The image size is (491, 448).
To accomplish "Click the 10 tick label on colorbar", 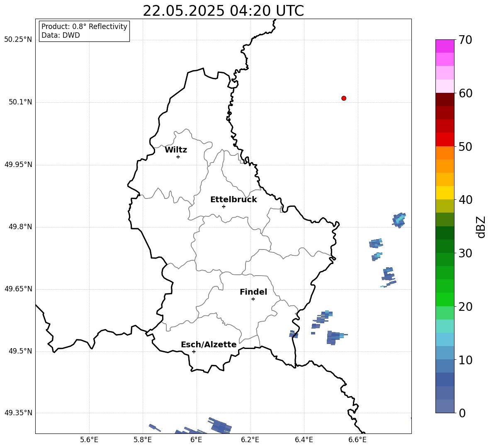I will [x=465, y=360].
